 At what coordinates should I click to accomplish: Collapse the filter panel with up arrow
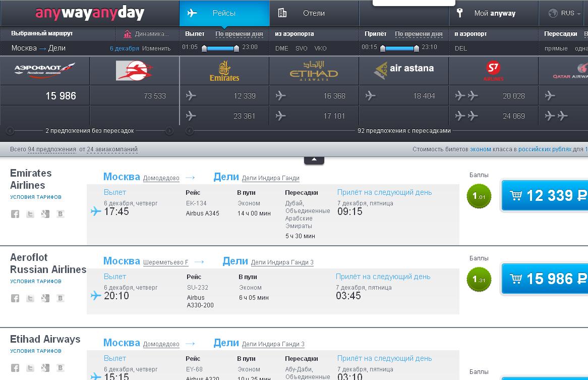pos(314,159)
